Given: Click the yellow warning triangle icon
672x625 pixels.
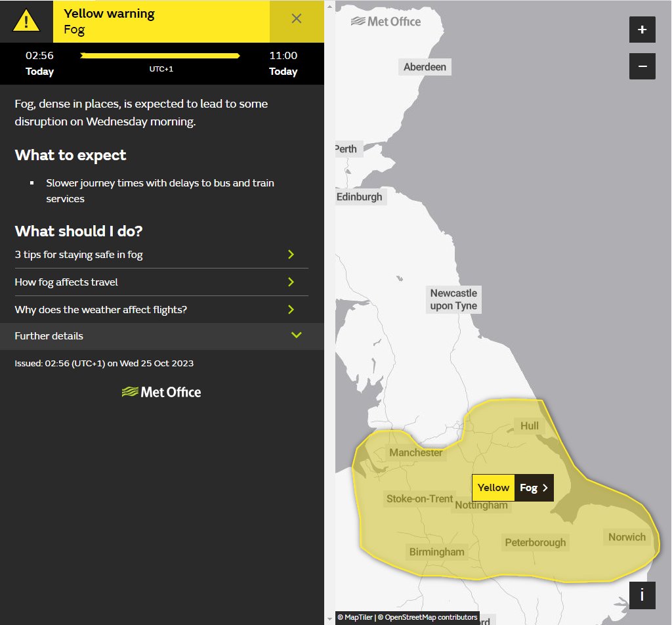Looking at the screenshot, I should [x=26, y=21].
